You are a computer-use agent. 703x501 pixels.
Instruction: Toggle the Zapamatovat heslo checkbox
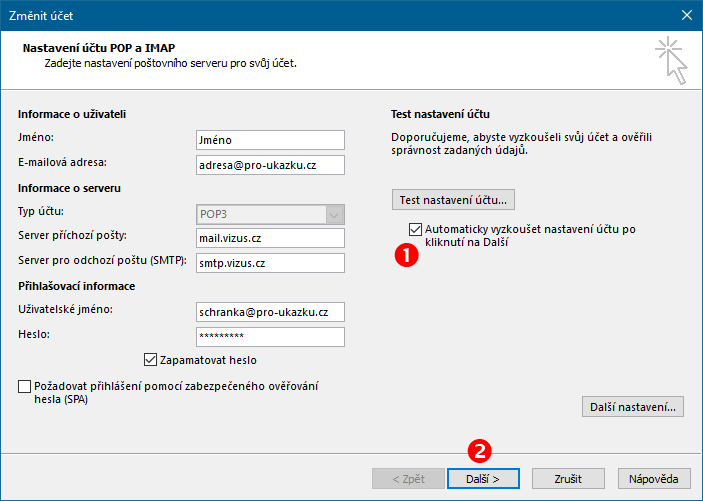click(150, 360)
